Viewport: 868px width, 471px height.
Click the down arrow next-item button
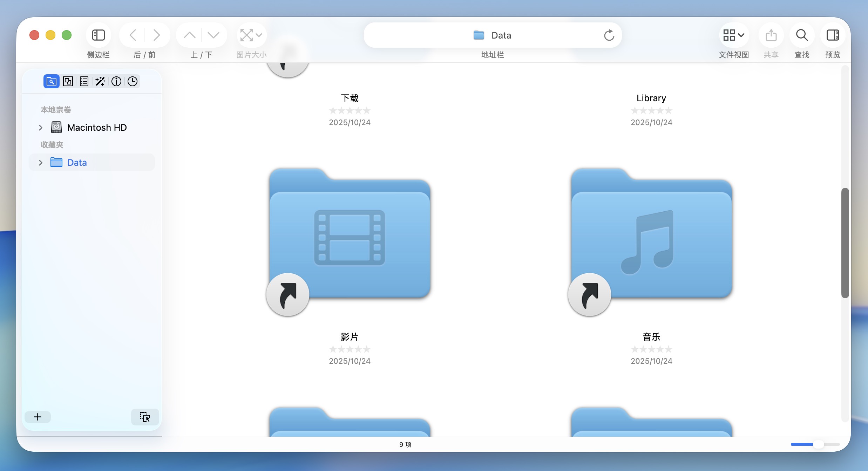pos(213,35)
